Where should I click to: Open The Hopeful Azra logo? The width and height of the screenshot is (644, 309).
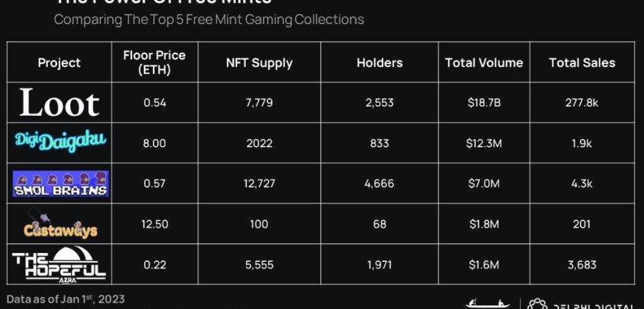59,264
